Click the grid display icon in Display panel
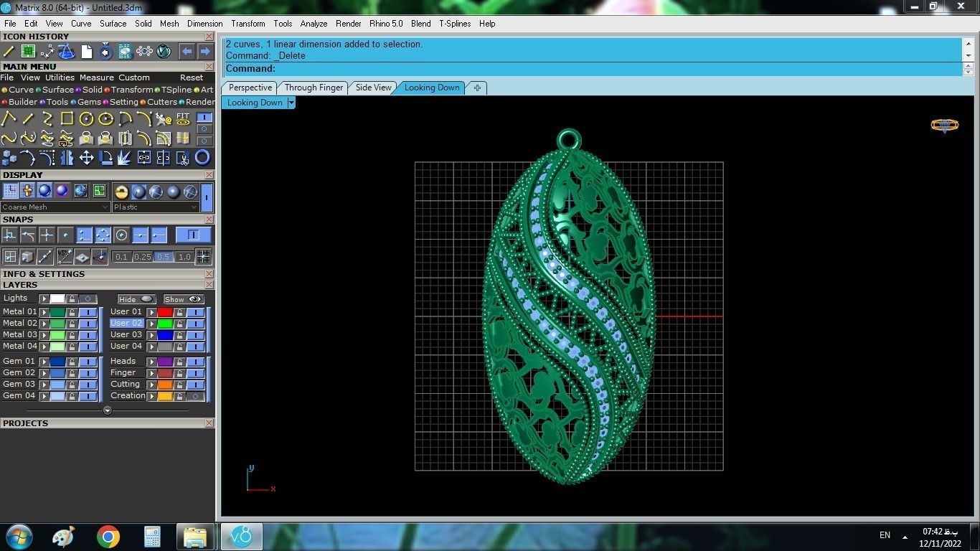The height and width of the screenshot is (551, 980). point(10,191)
